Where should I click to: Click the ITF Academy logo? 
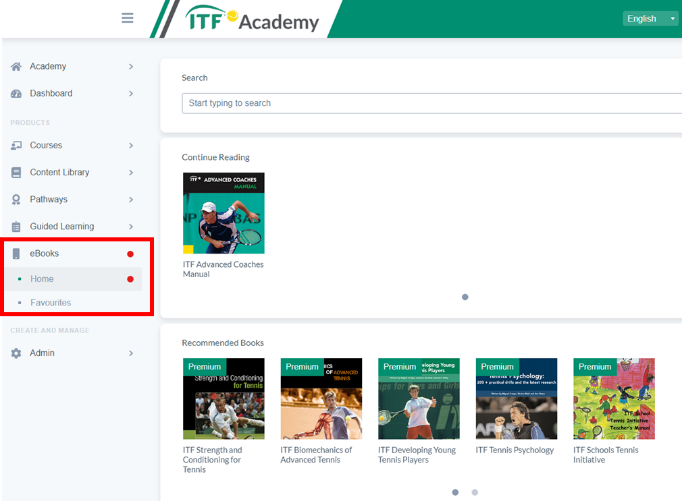click(x=251, y=20)
